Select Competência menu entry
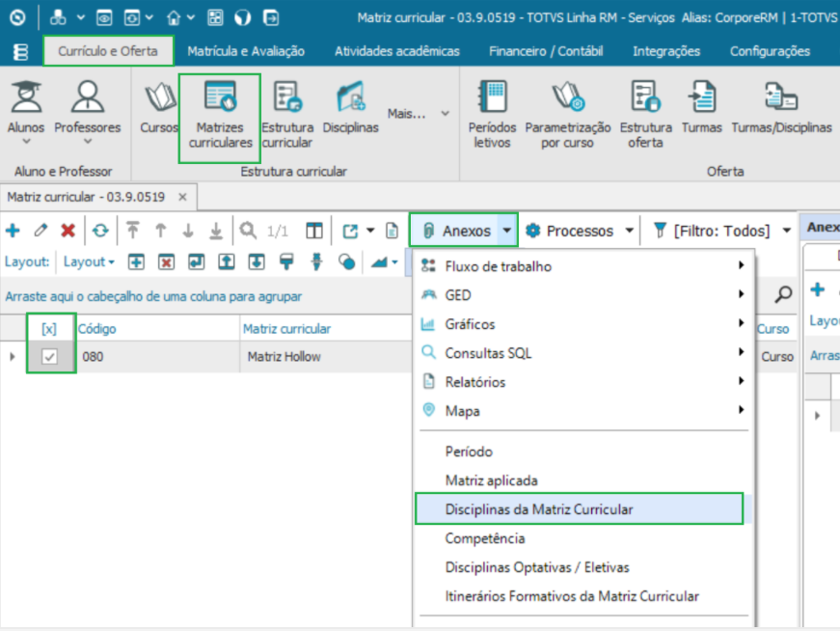This screenshot has height=631, width=840. (x=583, y=538)
